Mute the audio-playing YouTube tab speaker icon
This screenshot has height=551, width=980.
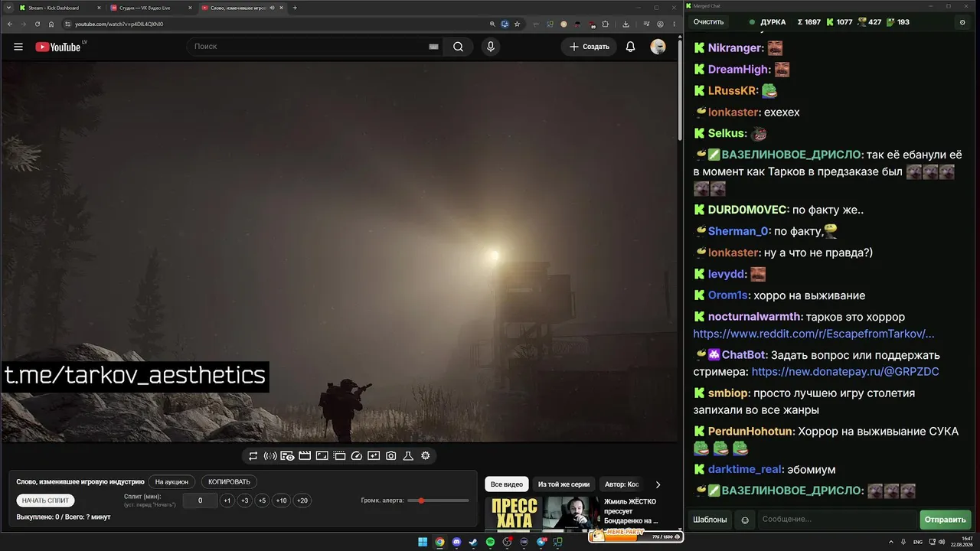(273, 8)
